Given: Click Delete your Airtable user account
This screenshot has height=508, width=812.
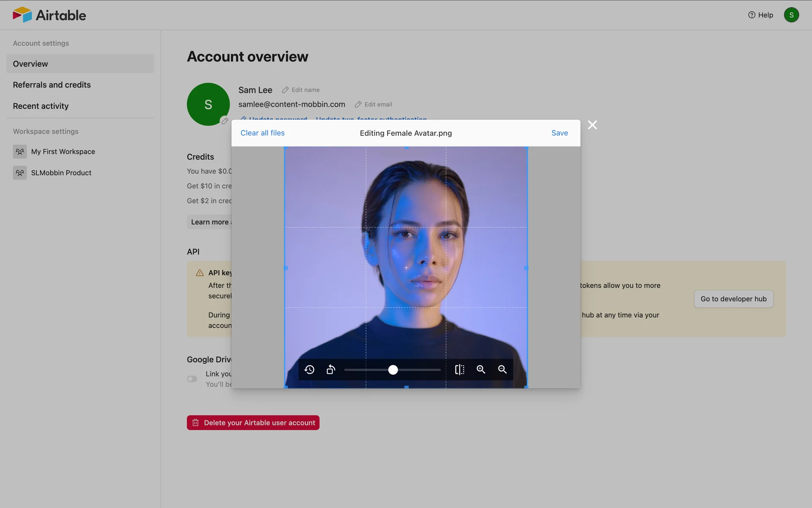Looking at the screenshot, I should [253, 422].
